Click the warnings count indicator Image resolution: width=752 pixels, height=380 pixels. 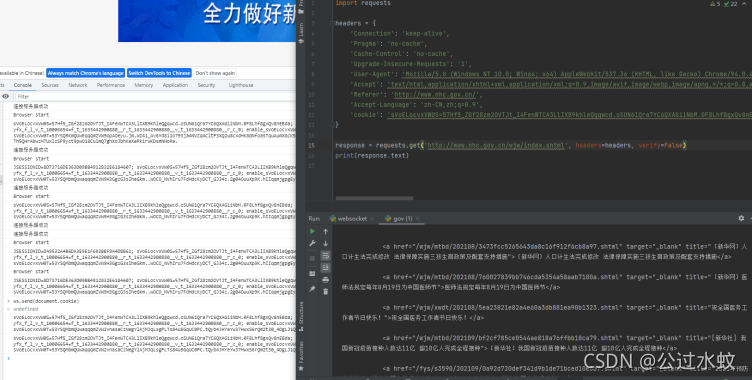click(715, 3)
